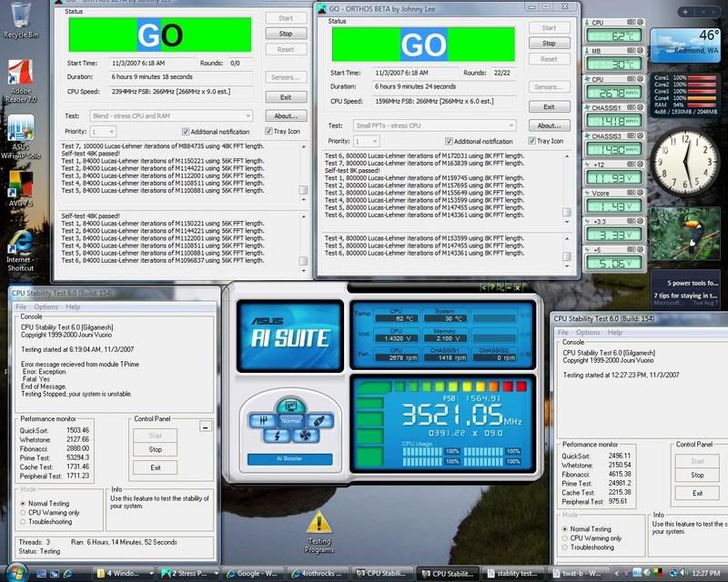Click scrollbar thumb in Blend Orthos upper log
Viewport: 728px width, 582px height.
coord(303,190)
